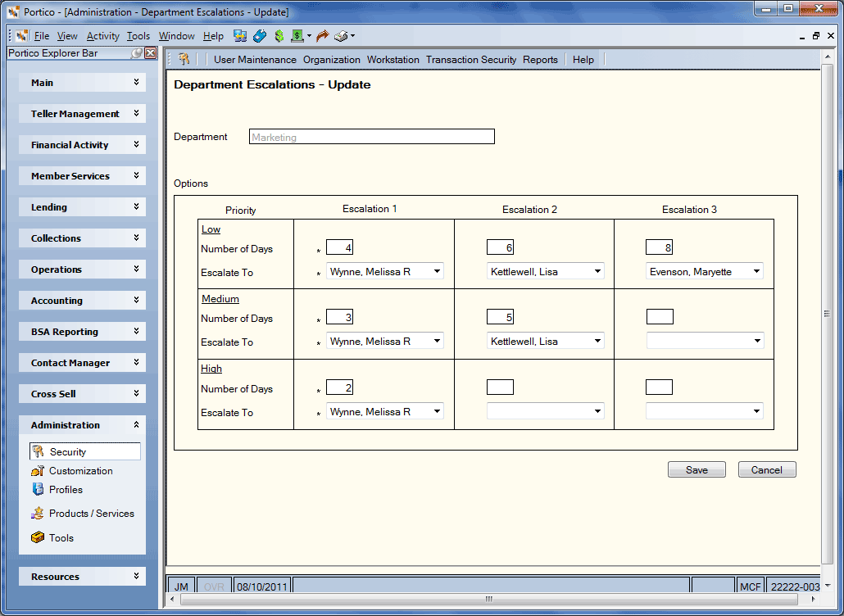Click the Save button
Screen dimensions: 844x616
pyautogui.click(x=697, y=469)
